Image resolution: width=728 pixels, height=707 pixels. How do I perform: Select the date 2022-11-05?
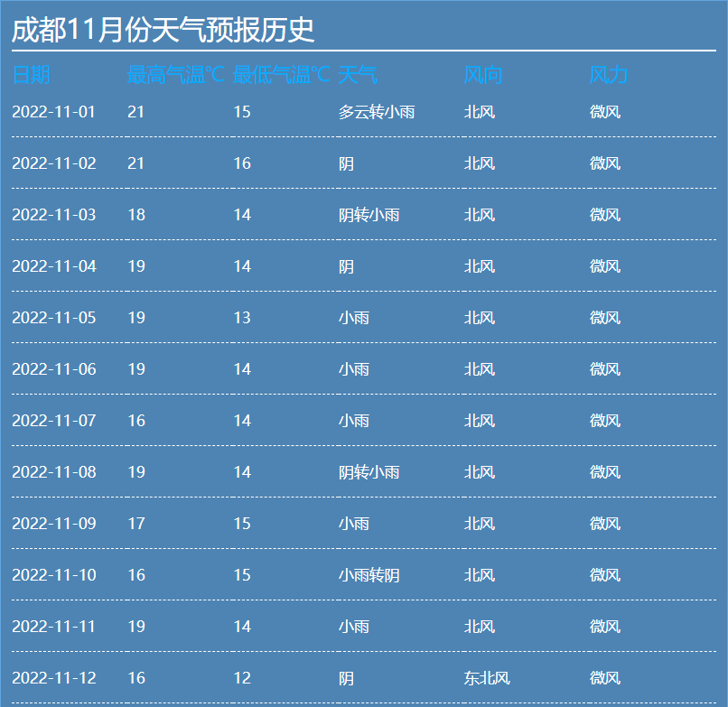tap(54, 318)
